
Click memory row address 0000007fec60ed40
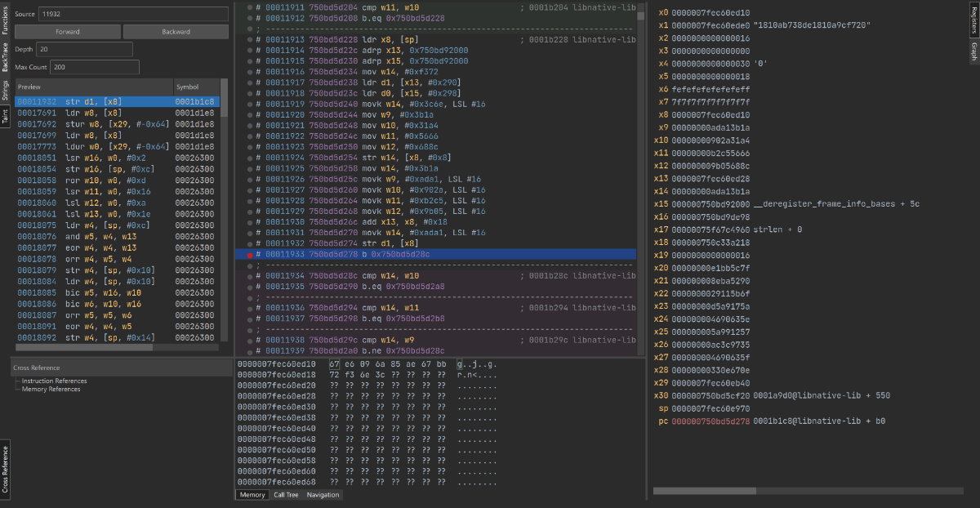276,428
